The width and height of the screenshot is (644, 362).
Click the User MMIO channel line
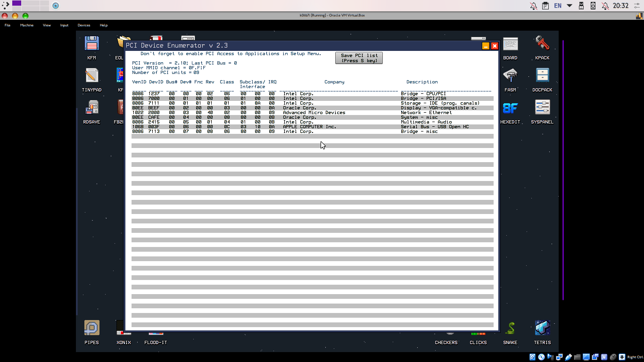click(x=169, y=68)
